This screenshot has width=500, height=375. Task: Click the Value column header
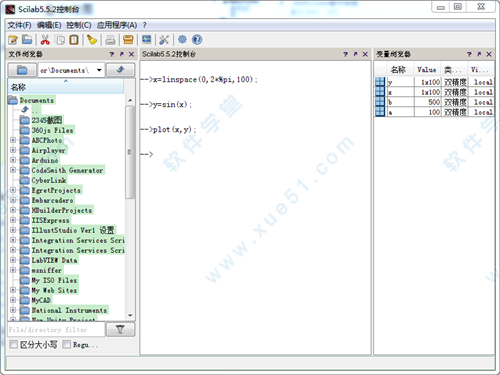pos(427,70)
